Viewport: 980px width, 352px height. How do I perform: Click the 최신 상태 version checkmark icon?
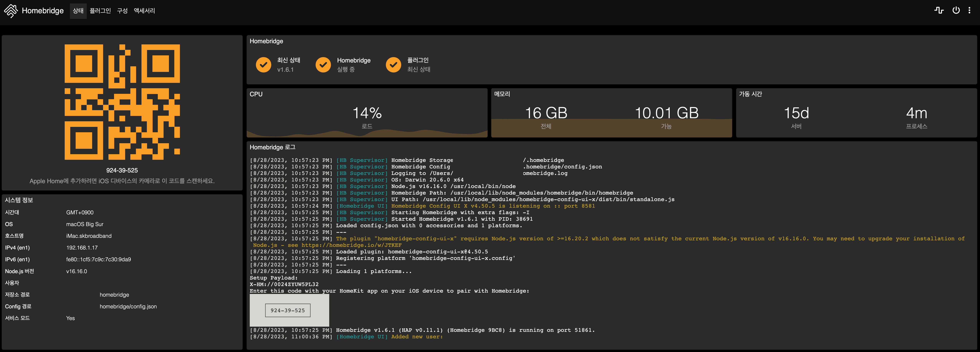click(x=263, y=65)
